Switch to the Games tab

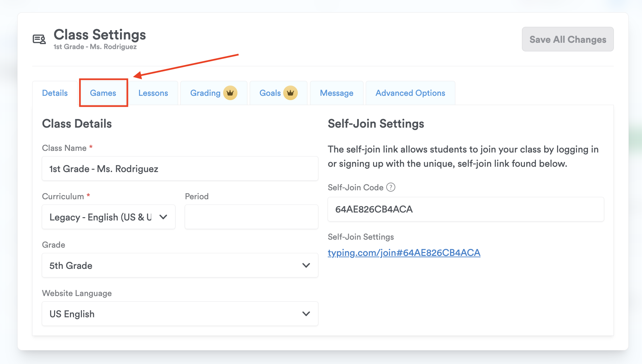[x=103, y=93]
